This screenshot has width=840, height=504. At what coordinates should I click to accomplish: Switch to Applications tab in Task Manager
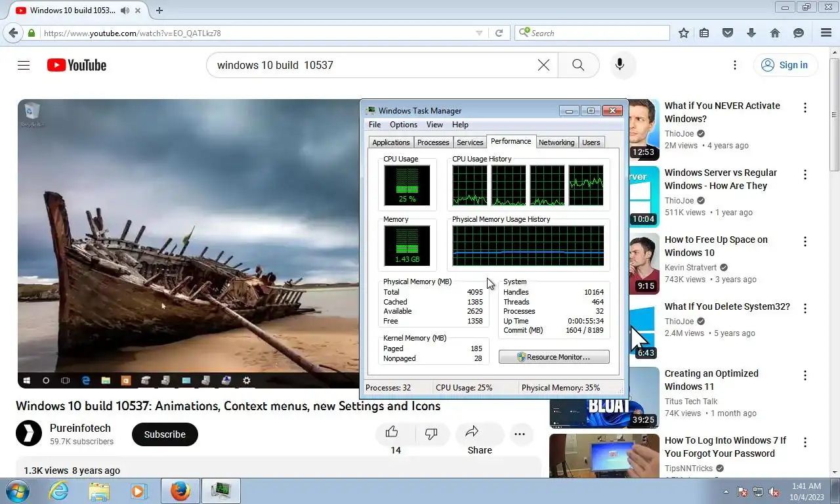pyautogui.click(x=391, y=142)
